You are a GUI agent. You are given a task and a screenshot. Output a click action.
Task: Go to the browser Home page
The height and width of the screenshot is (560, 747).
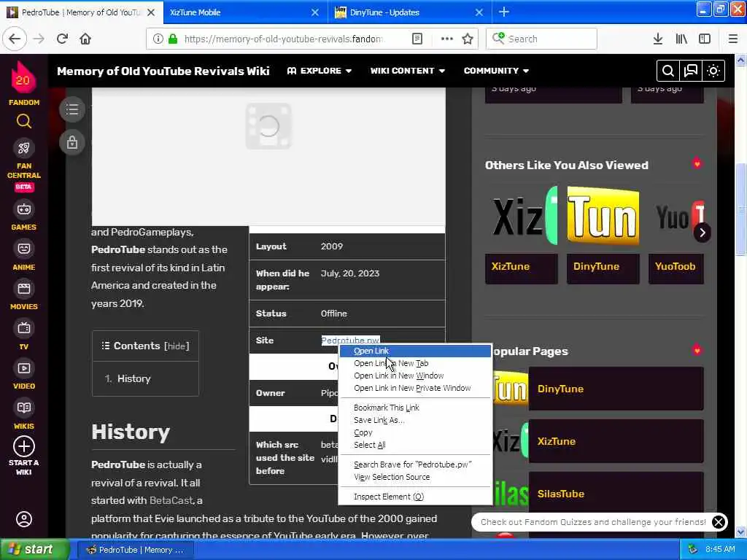[85, 39]
